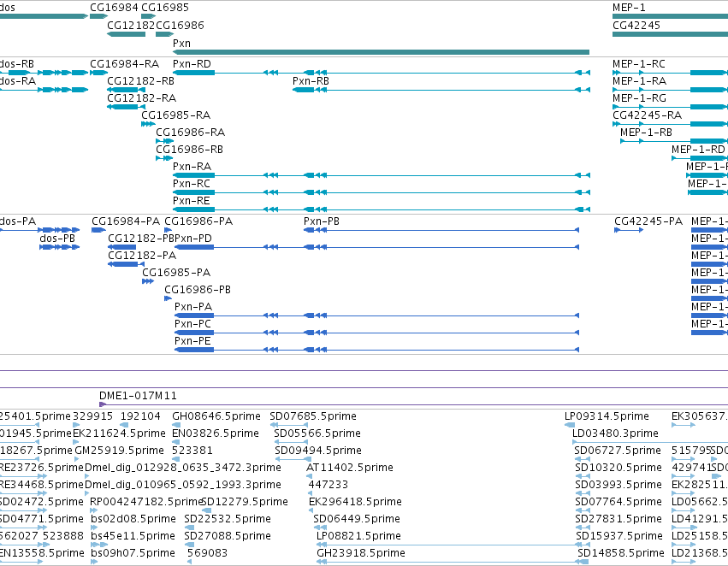The image size is (728, 566).
Task: Click transcript CG16986-RA
Action: click(x=165, y=141)
